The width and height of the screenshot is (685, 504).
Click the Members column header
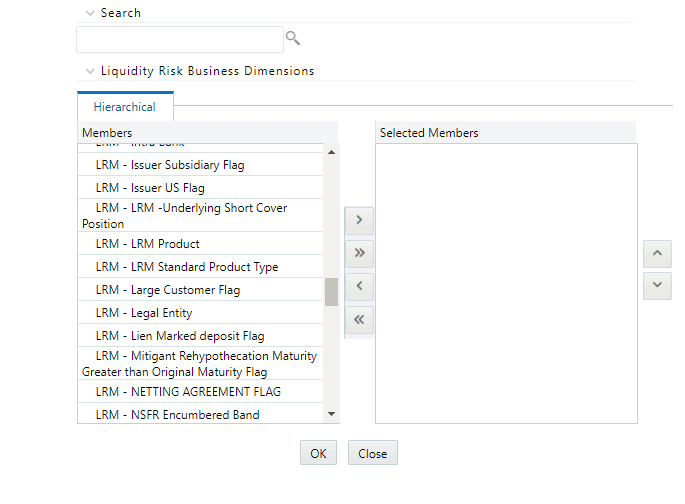[208, 133]
